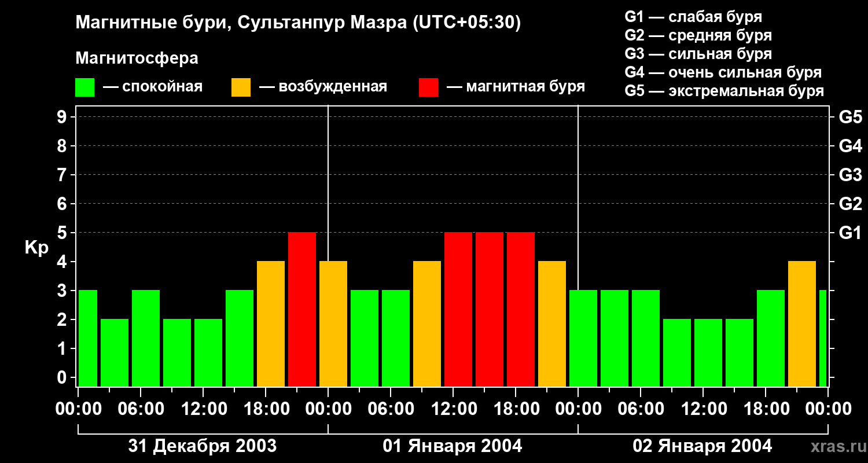
Task: Click the orange 'возбужденная' legend swatch
Action: click(x=241, y=87)
